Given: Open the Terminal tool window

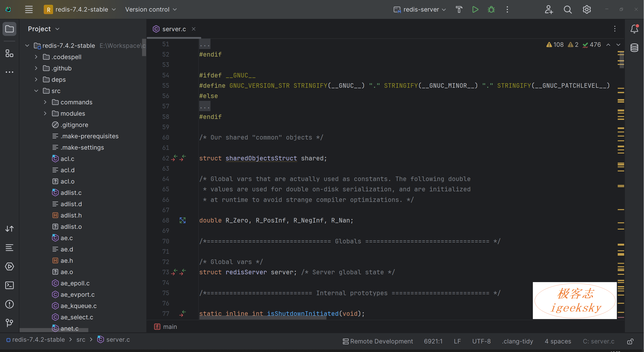Looking at the screenshot, I should coord(9,285).
